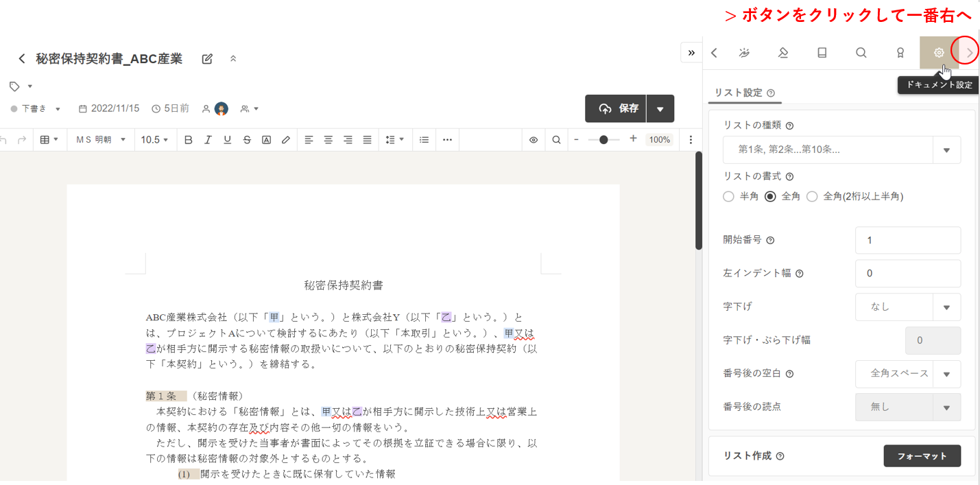Collapse the side panel with double-chevron
Image resolution: width=980 pixels, height=485 pixels.
(x=691, y=53)
